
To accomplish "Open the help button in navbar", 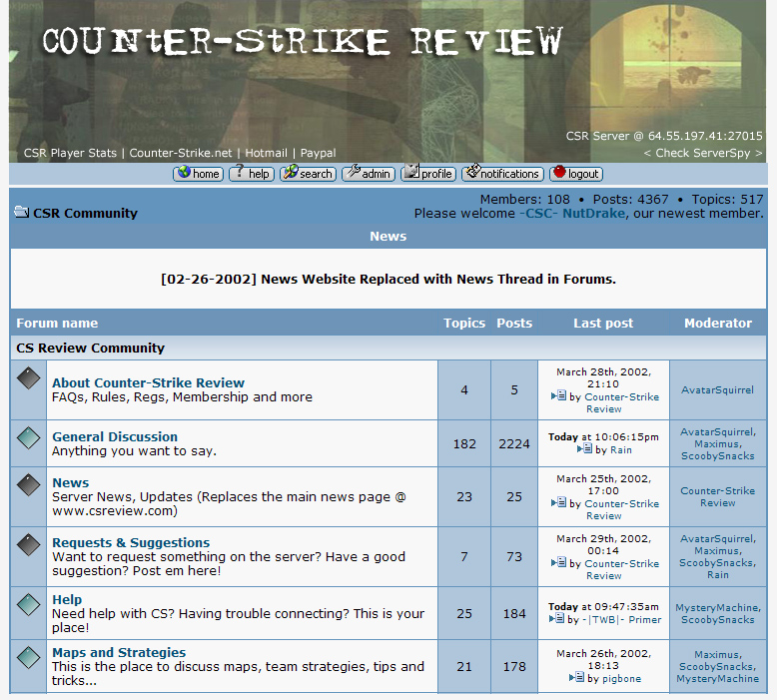I will [x=252, y=174].
